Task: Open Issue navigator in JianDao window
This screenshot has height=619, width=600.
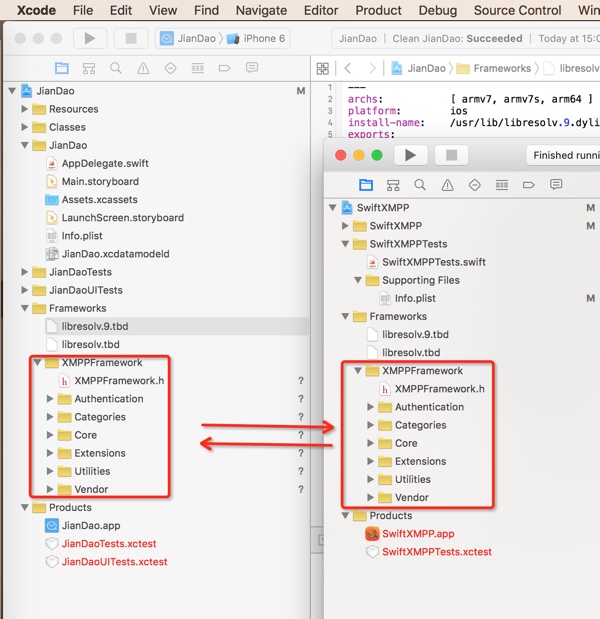Action: point(143,68)
